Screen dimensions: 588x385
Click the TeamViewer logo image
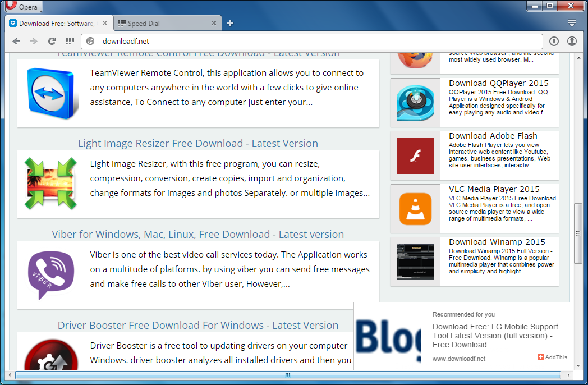point(53,93)
